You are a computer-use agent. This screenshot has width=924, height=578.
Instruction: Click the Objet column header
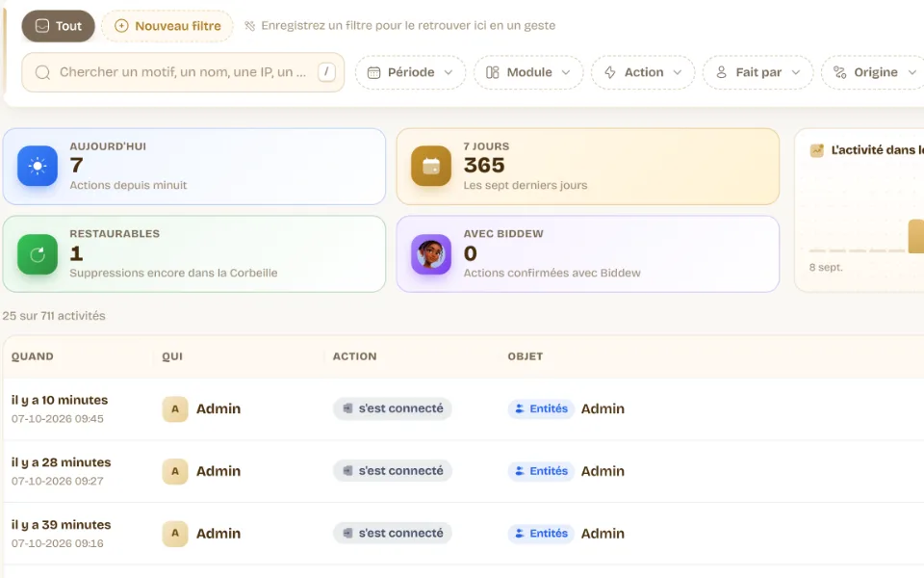coord(526,356)
